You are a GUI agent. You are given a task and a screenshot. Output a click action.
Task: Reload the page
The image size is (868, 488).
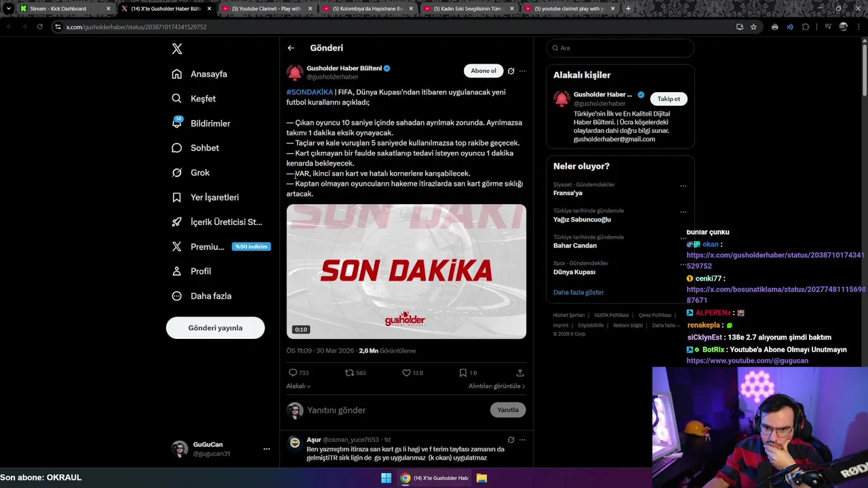pyautogui.click(x=40, y=27)
